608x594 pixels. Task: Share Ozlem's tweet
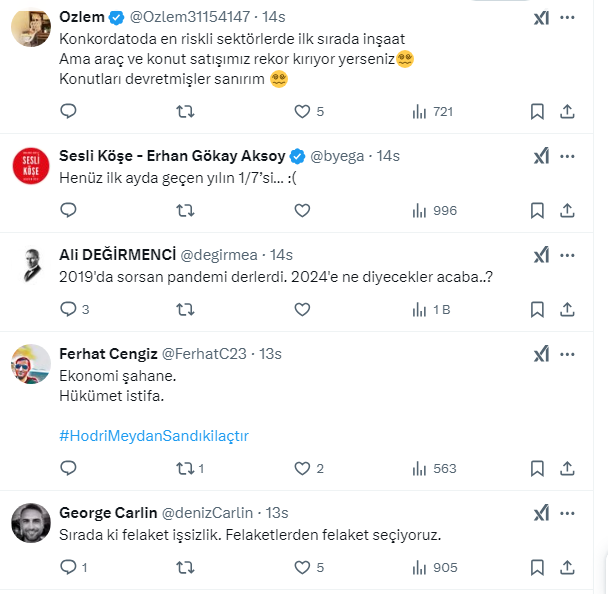(x=567, y=112)
